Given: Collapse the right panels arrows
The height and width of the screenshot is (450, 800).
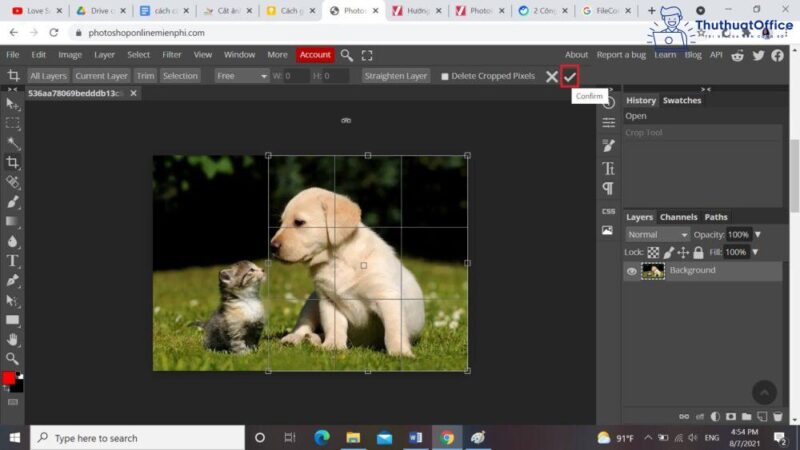Looking at the screenshot, I should [706, 89].
